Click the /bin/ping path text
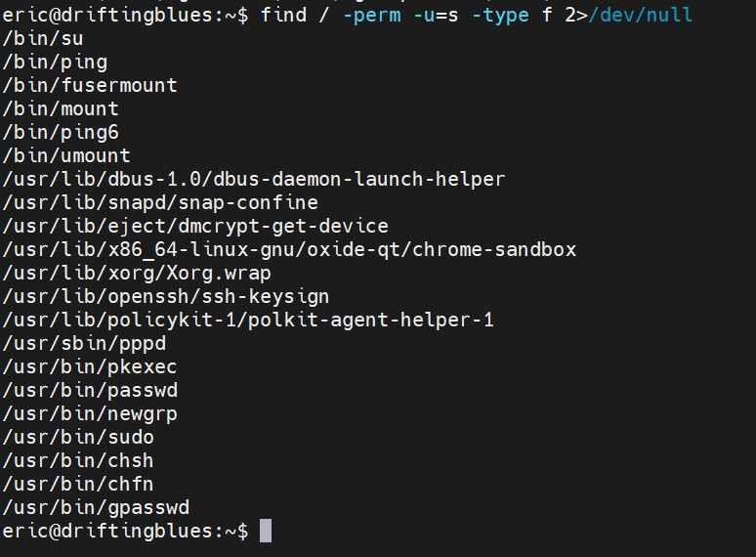The height and width of the screenshot is (557, 756). (x=55, y=63)
